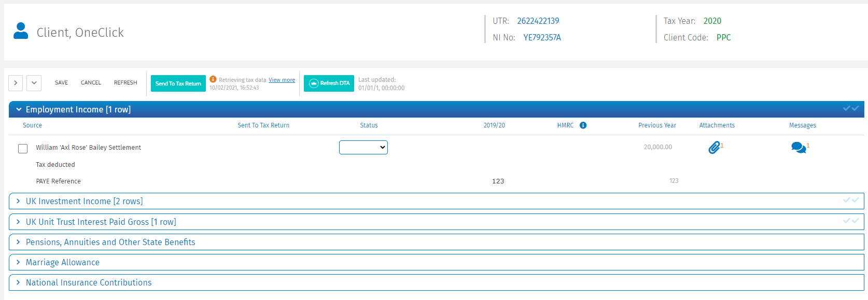Screen dimensions: 868x300
Task: Click Sent To Tax Return column header
Action: pos(263,125)
